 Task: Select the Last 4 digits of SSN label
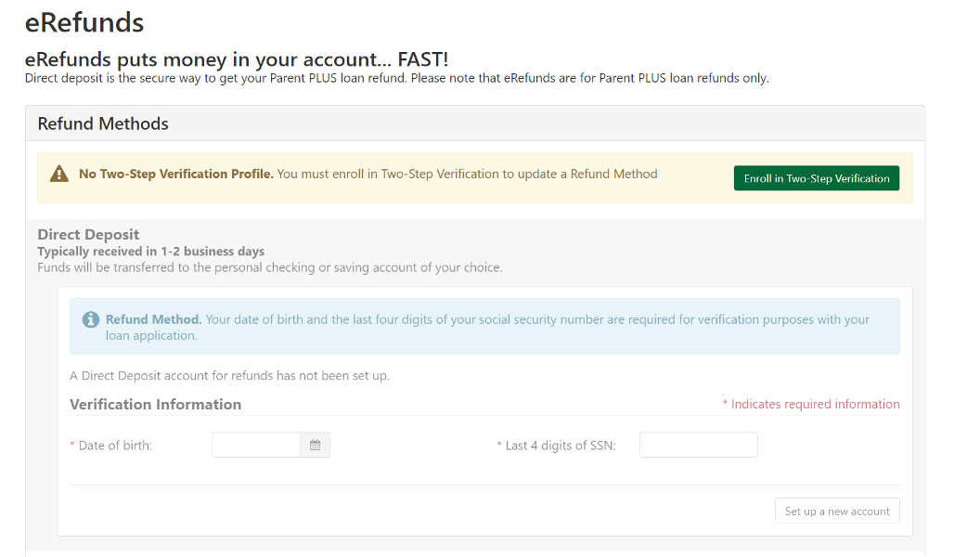[560, 446]
